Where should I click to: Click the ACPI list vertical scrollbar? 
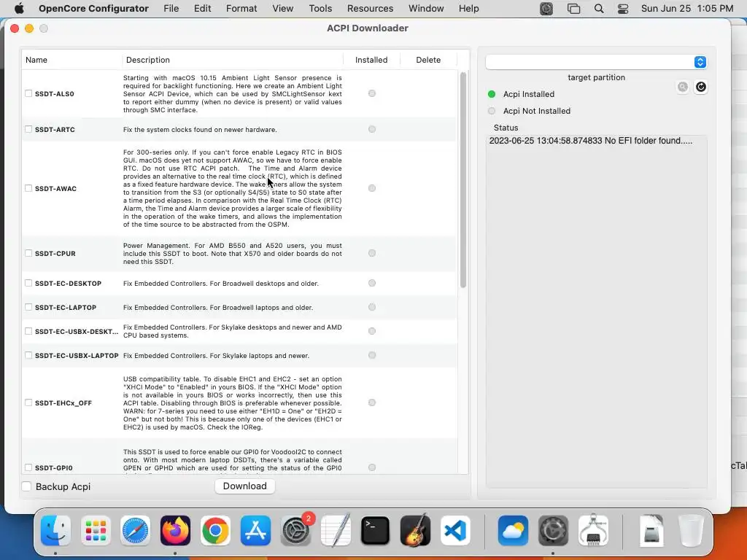point(463,180)
